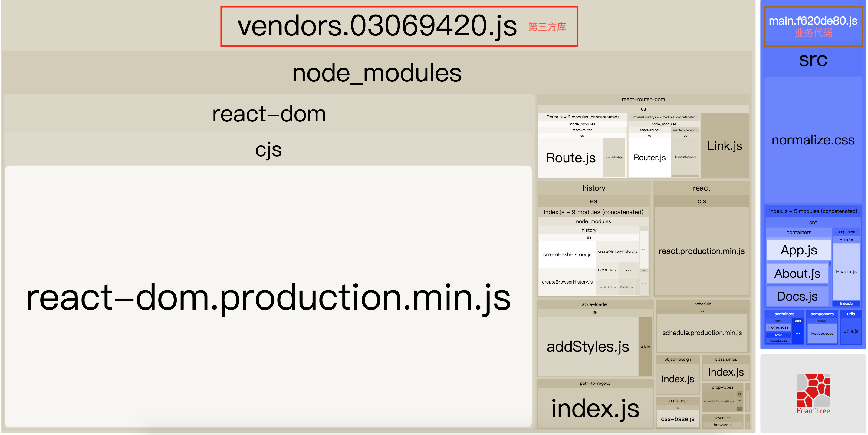Select the createHashHistory.js cell

[567, 254]
